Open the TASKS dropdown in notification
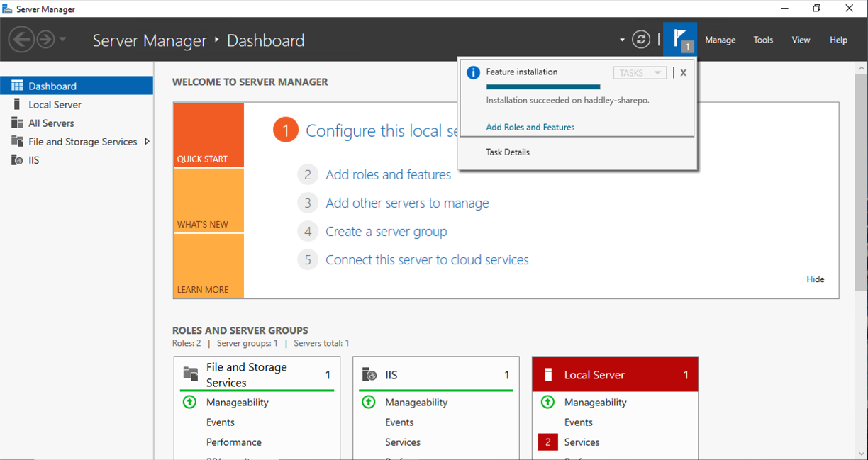 [x=640, y=72]
